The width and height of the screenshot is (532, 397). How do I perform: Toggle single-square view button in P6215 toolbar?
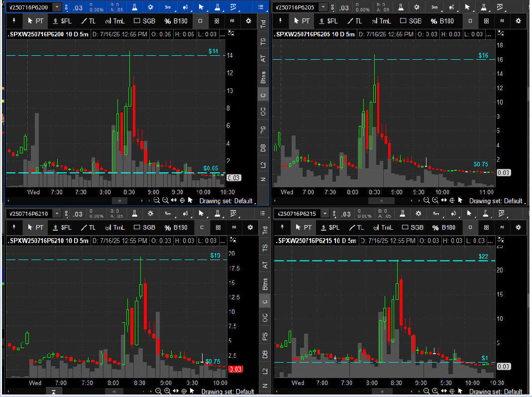point(471,227)
